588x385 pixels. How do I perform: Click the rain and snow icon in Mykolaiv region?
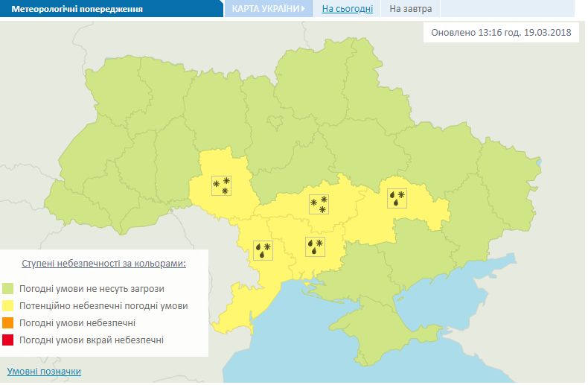tap(315, 246)
